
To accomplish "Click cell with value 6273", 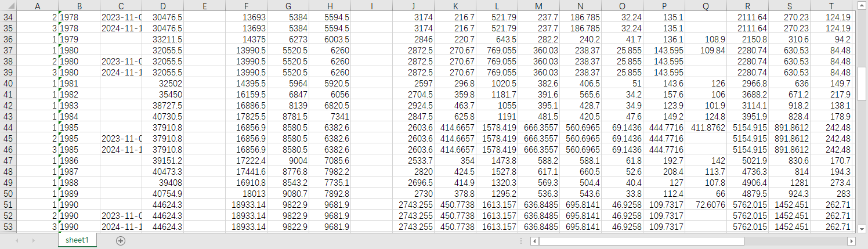I will pos(288,39).
